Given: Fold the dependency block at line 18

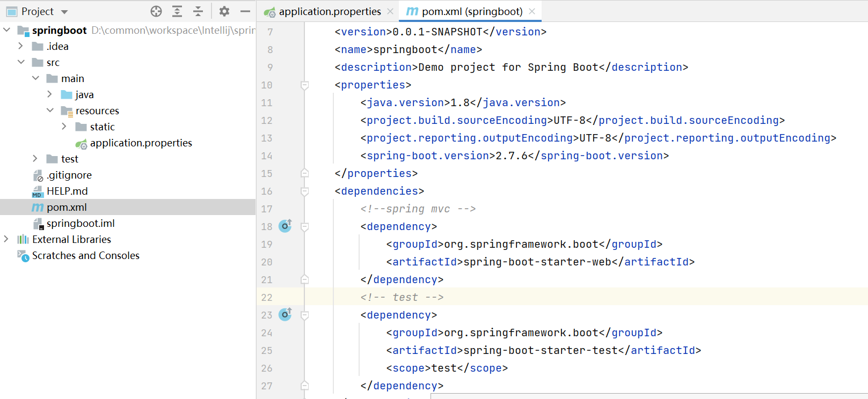Looking at the screenshot, I should [304, 226].
